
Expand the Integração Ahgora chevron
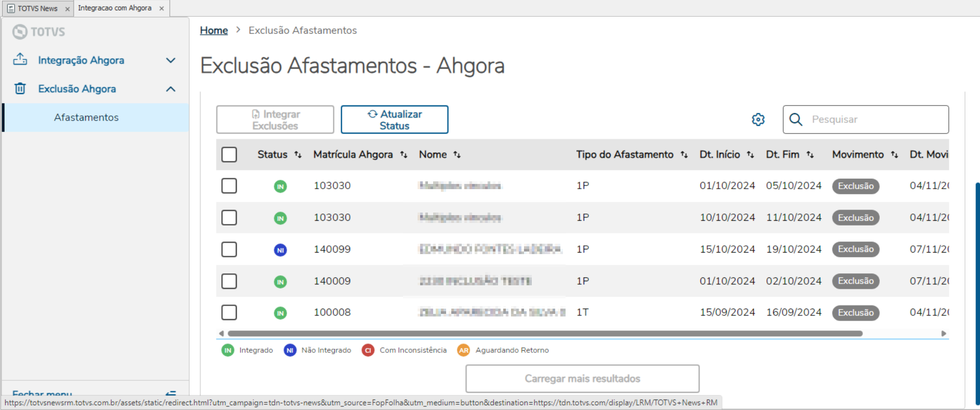[170, 60]
